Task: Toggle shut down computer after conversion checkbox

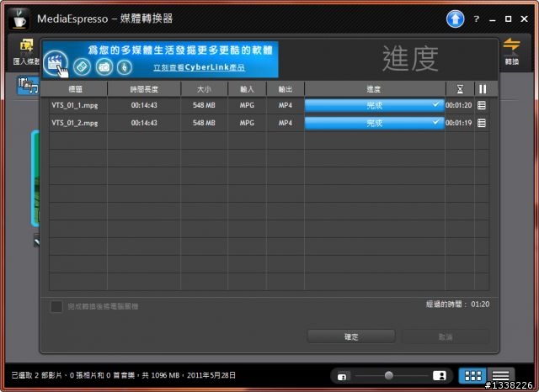Action: click(x=56, y=306)
